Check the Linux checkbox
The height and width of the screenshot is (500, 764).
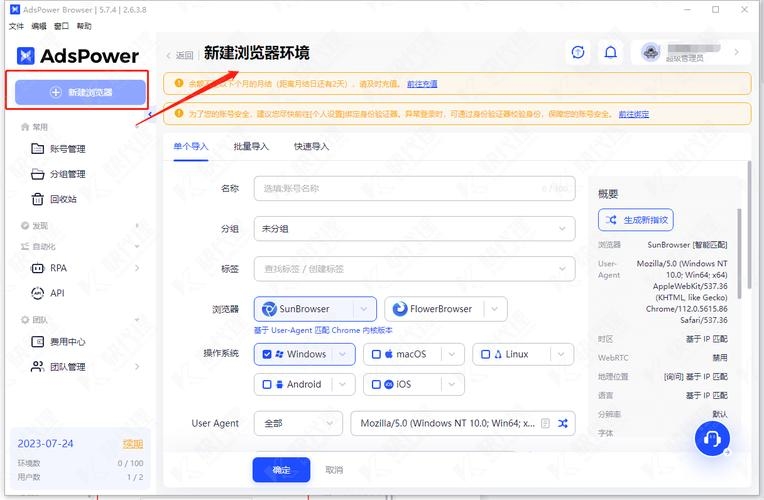tap(485, 354)
